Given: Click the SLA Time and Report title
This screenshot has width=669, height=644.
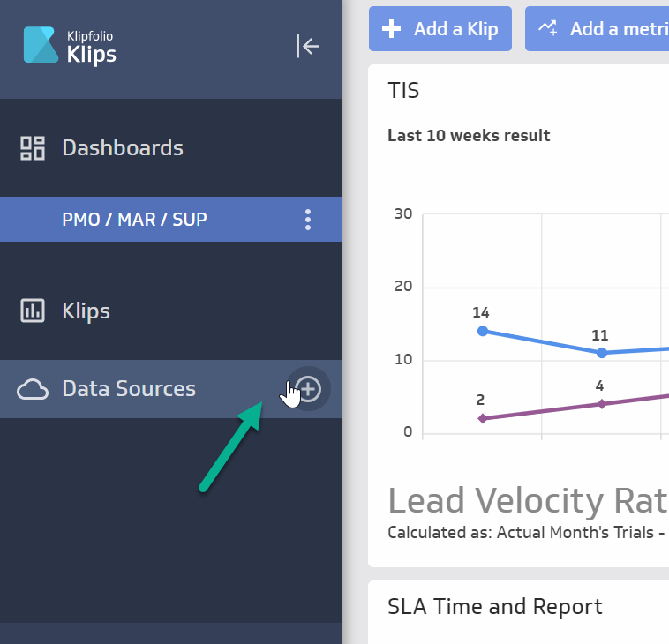Looking at the screenshot, I should 494,607.
